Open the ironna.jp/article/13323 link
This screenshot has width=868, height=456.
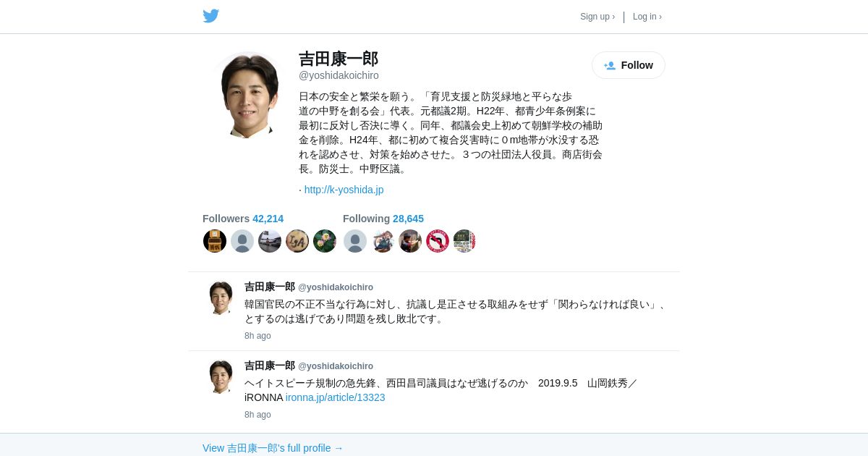[x=336, y=397]
